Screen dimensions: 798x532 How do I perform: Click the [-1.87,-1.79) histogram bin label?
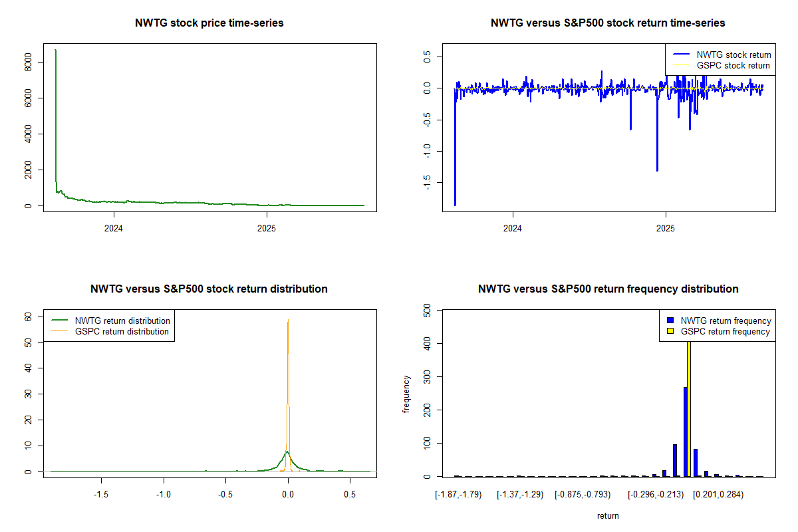(458, 495)
